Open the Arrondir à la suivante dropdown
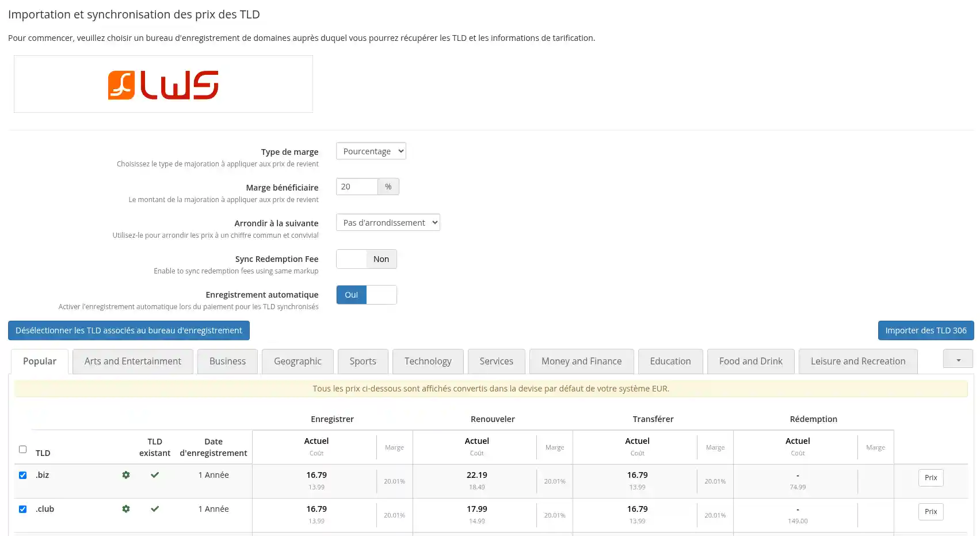The height and width of the screenshot is (536, 980). [x=388, y=222]
